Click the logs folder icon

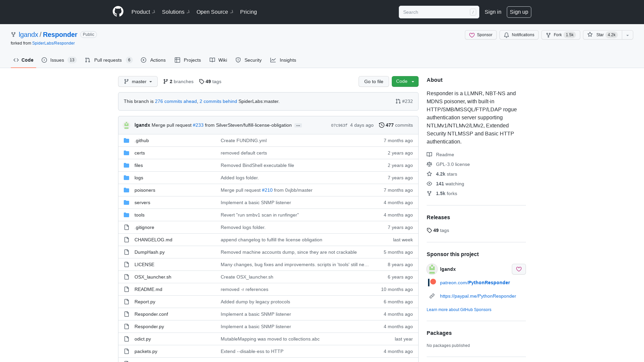tap(126, 178)
